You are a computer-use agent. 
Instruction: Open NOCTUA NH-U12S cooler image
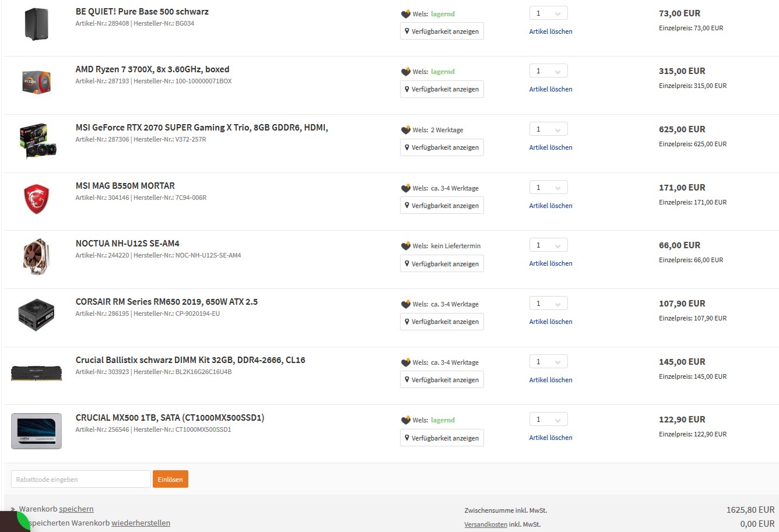click(x=37, y=256)
